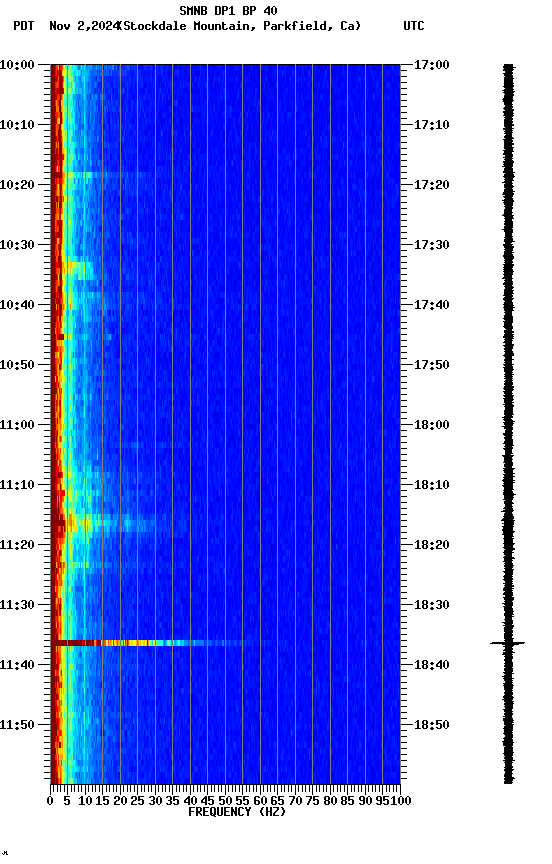Click the '100' tick on frequency axis
552x864 pixels.
click(402, 802)
